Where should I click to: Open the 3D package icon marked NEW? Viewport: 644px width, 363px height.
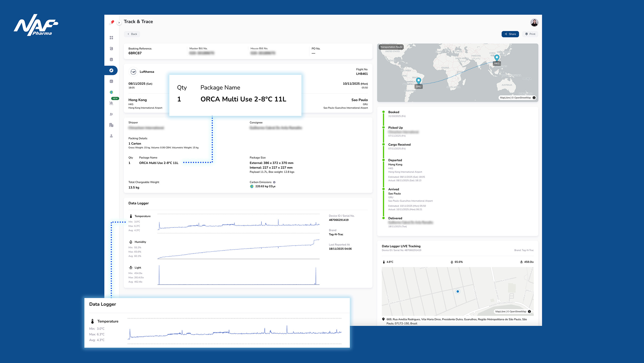pyautogui.click(x=111, y=103)
